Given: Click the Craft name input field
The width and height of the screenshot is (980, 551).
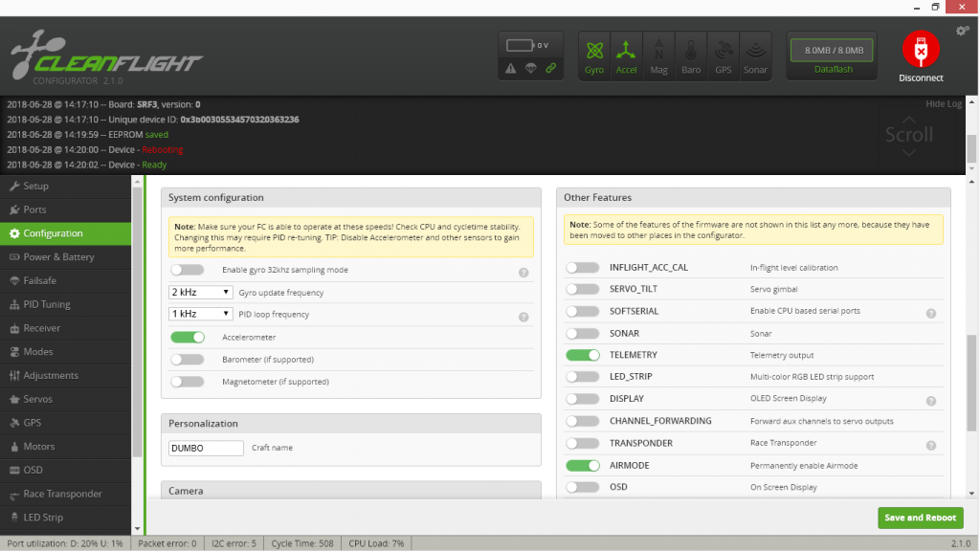Looking at the screenshot, I should pos(206,448).
